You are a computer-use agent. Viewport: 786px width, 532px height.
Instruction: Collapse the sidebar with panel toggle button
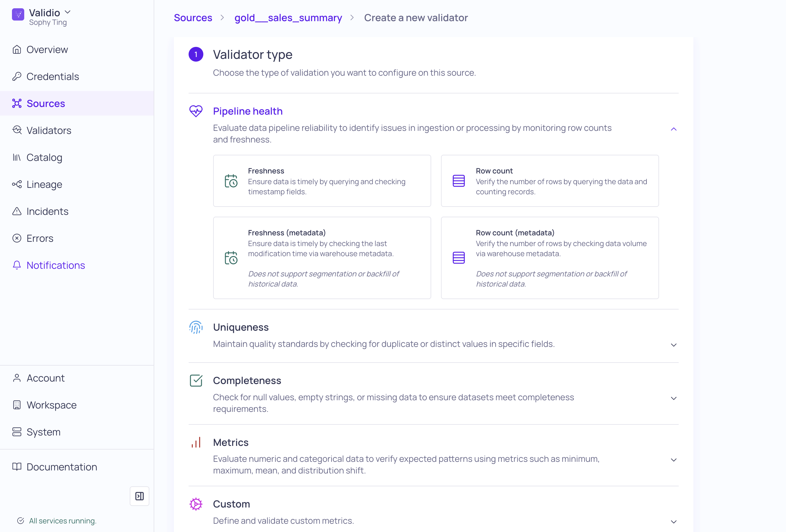point(139,496)
